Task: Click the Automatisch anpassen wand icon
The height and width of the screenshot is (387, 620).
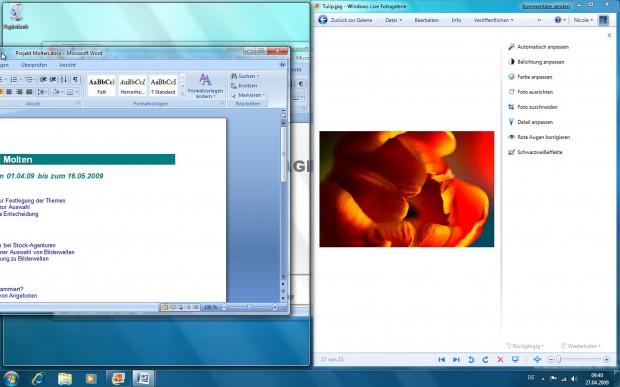Action: [511, 47]
